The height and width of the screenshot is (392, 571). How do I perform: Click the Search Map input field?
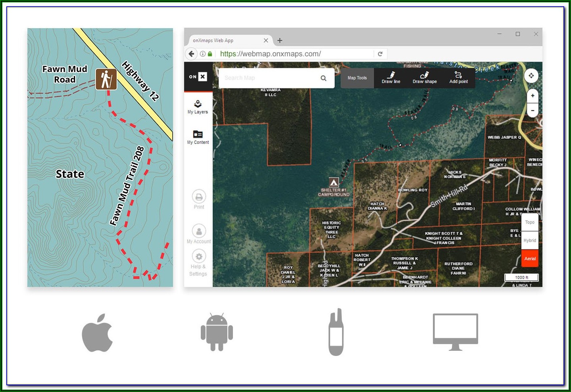270,78
